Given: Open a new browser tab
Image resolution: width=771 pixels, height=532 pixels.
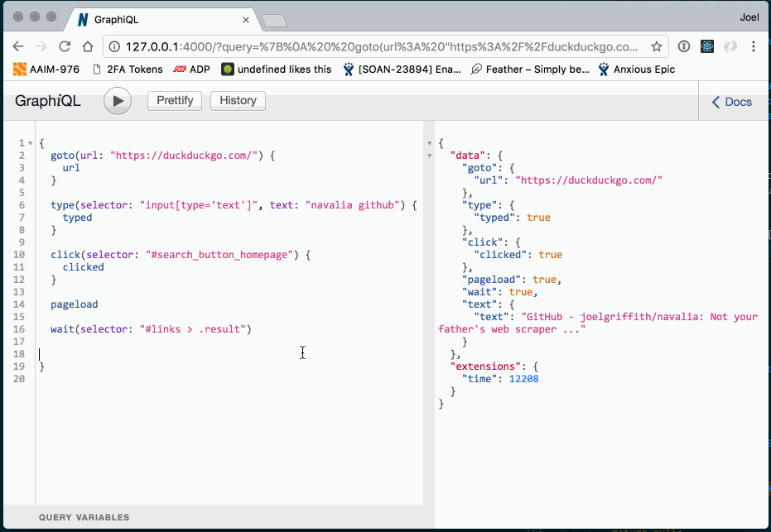Looking at the screenshot, I should coord(274,21).
